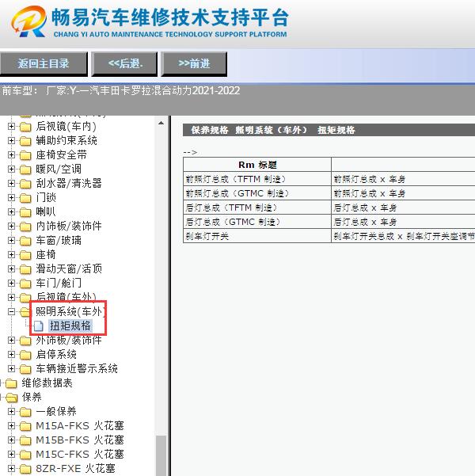Viewport: 475px width, 476px height.
Task: Expand the M15C-FKS 火花塞 node
Action: click(x=11, y=455)
